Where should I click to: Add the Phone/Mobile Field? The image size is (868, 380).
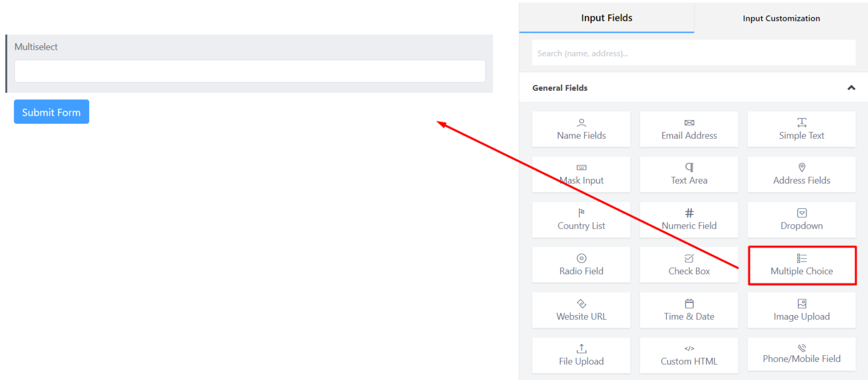point(801,354)
